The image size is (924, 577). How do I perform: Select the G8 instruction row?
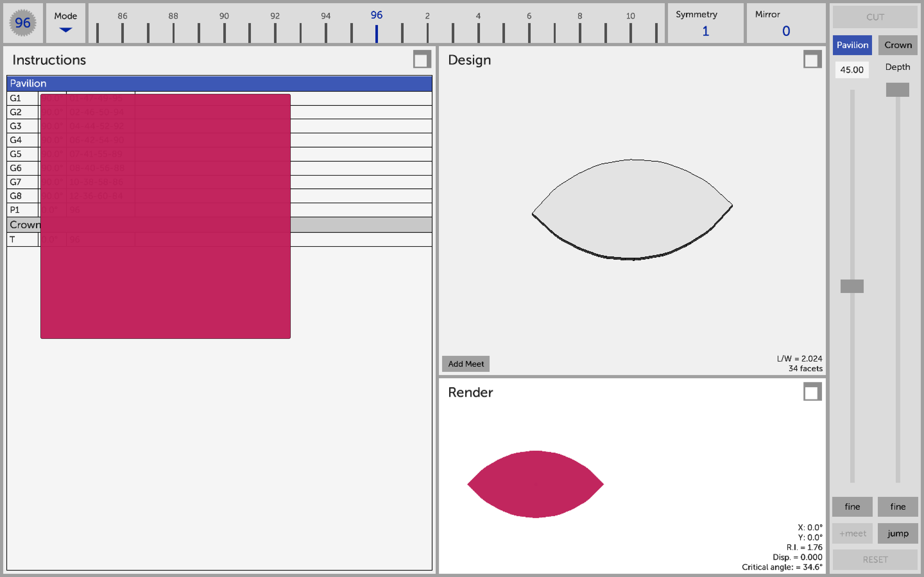tap(219, 196)
